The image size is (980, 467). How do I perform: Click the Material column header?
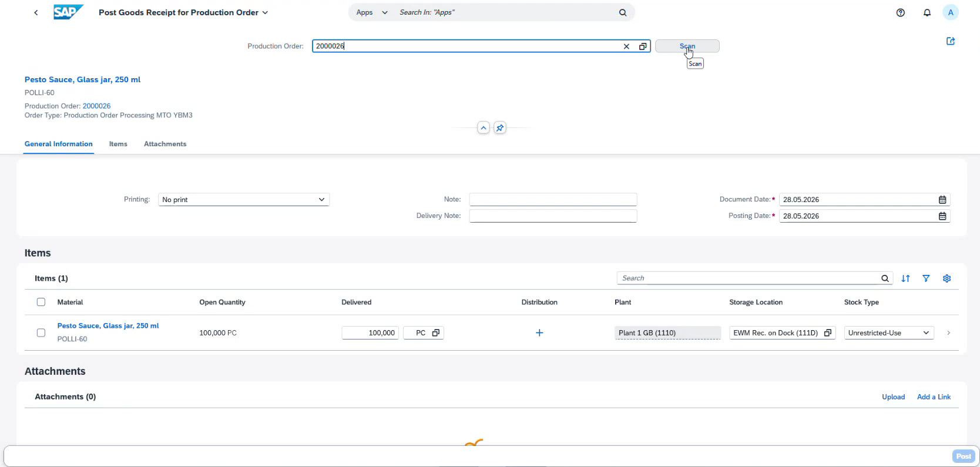[70, 303]
